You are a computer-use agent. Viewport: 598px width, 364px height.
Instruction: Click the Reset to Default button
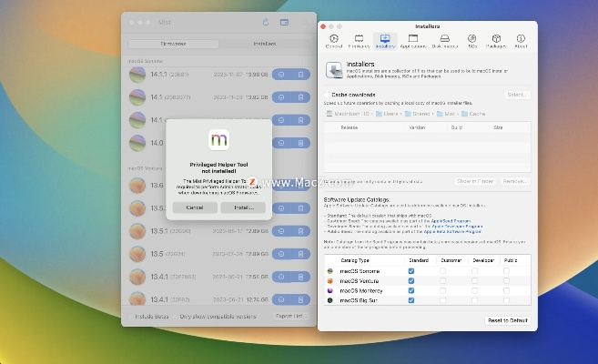[506, 320]
